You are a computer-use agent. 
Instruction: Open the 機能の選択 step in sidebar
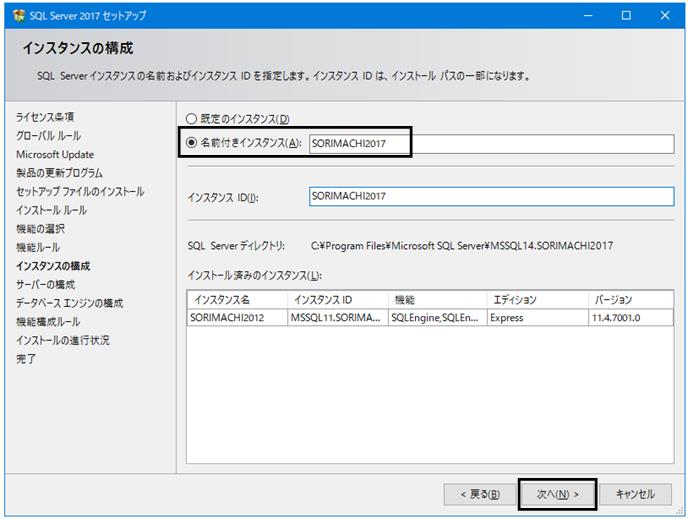pyautogui.click(x=40, y=229)
